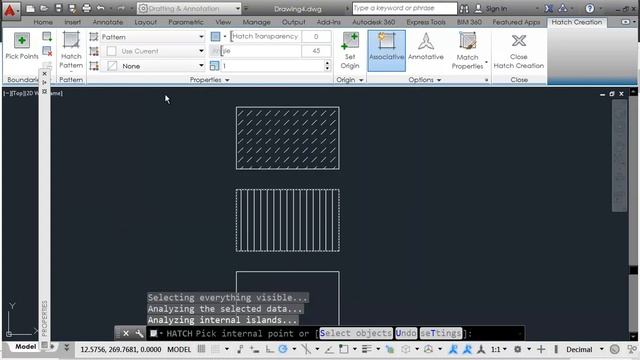Click the Use Current color swatch
Image resolution: width=640 pixels, height=360 pixels.
click(x=111, y=51)
